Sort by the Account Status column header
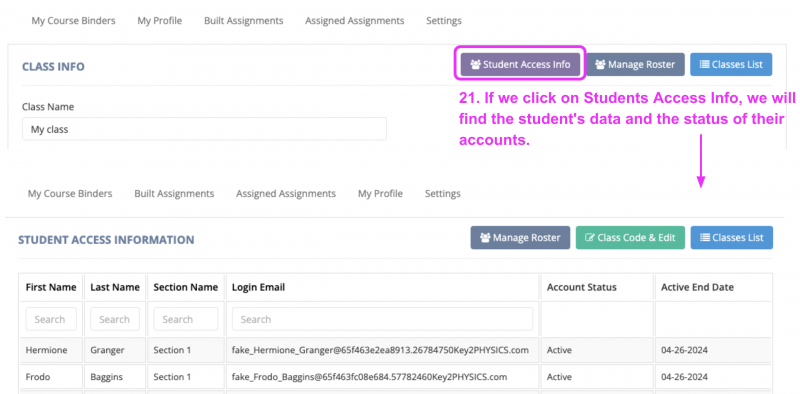The image size is (800, 394). click(582, 287)
